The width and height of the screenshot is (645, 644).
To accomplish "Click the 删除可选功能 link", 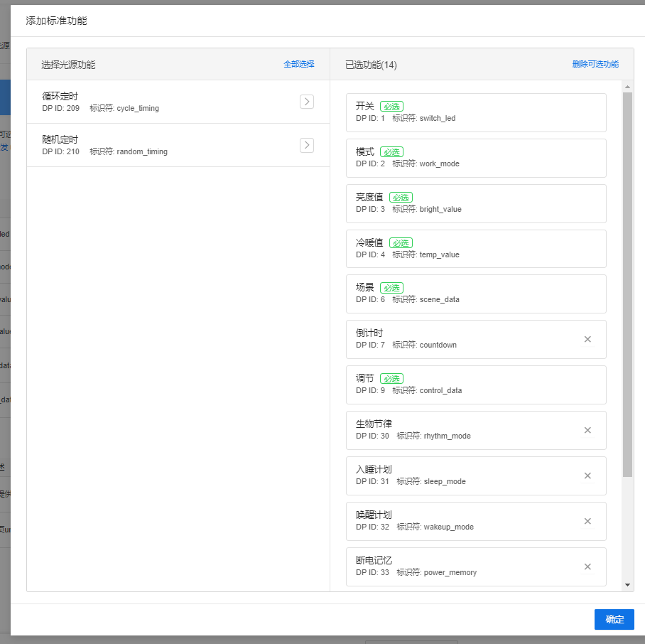I will click(x=595, y=64).
